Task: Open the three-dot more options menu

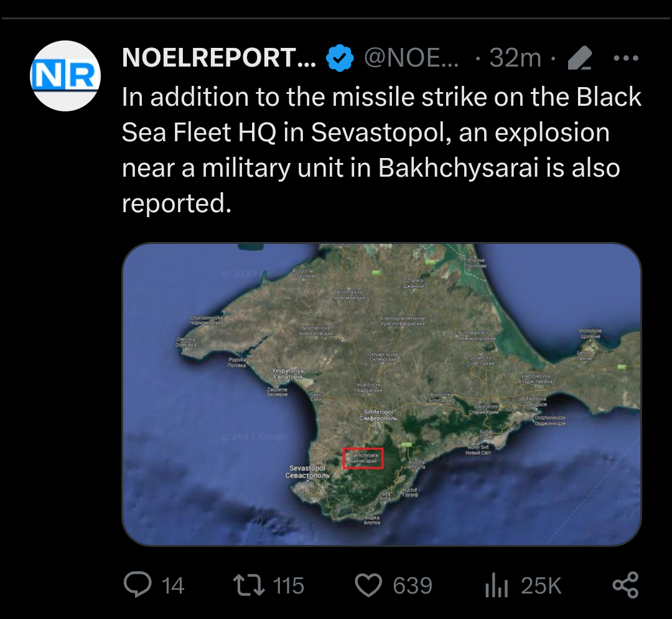Action: 626,58
